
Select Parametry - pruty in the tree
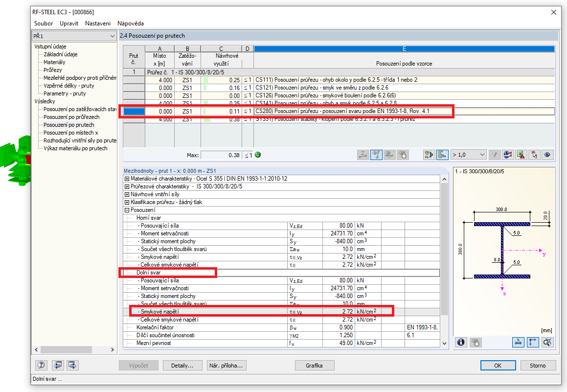click(x=65, y=93)
